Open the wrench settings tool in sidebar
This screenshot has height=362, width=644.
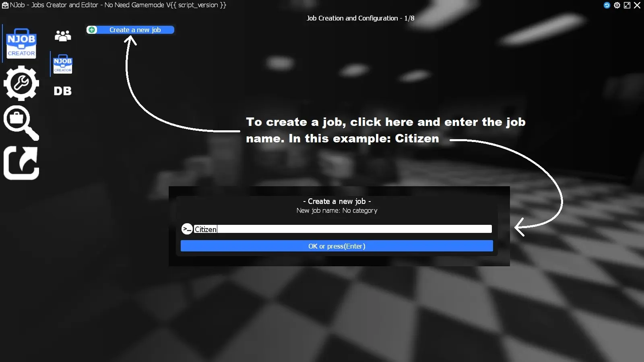(x=21, y=83)
